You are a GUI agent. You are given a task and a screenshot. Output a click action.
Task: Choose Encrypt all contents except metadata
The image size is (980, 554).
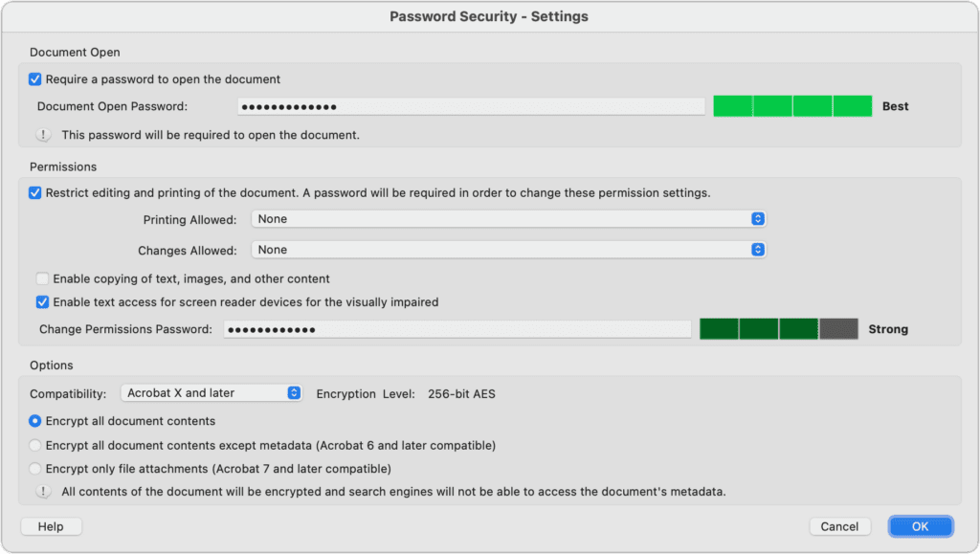(35, 445)
